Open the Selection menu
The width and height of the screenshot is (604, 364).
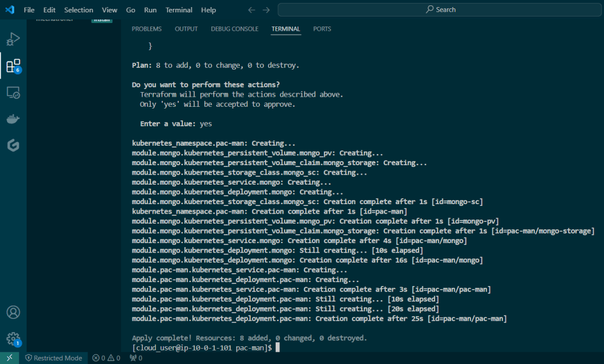click(x=79, y=9)
